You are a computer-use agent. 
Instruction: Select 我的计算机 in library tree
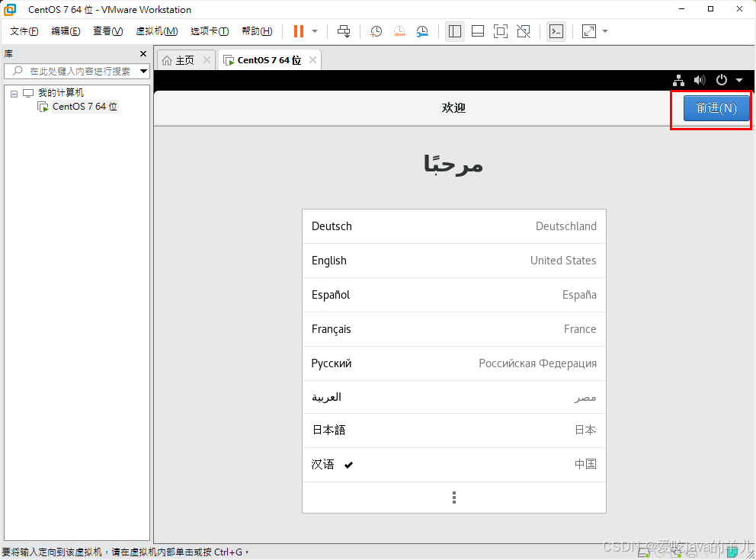[x=61, y=92]
